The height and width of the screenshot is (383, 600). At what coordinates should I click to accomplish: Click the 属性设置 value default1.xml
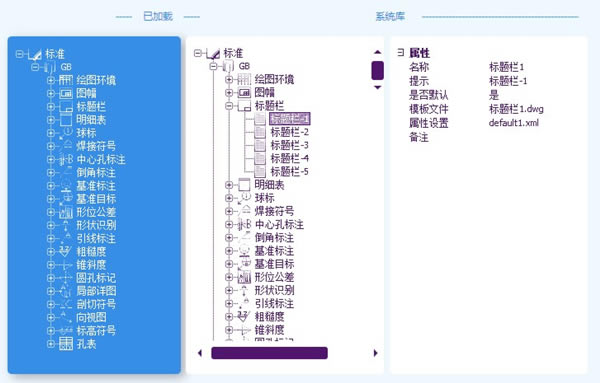click(x=514, y=123)
